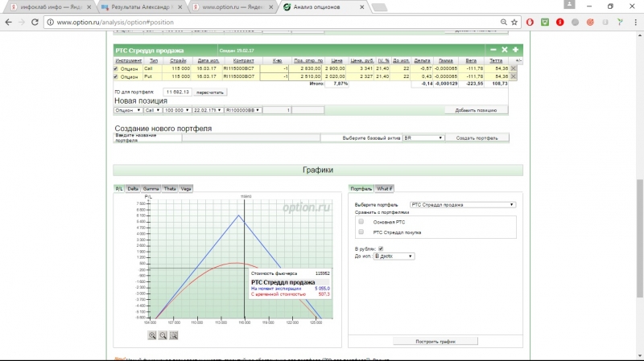Open the browser zoom magnifier in address bar
This screenshot has width=644, height=361.
pos(504,23)
